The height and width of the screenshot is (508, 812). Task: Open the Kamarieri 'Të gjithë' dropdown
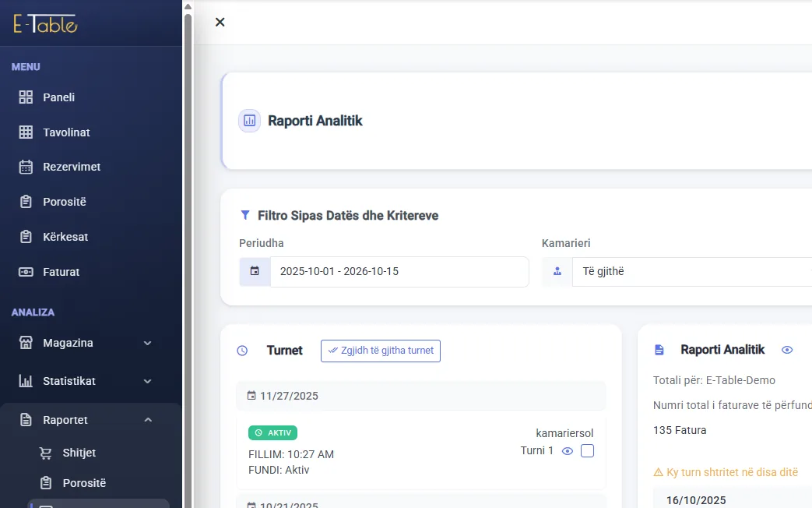click(692, 271)
